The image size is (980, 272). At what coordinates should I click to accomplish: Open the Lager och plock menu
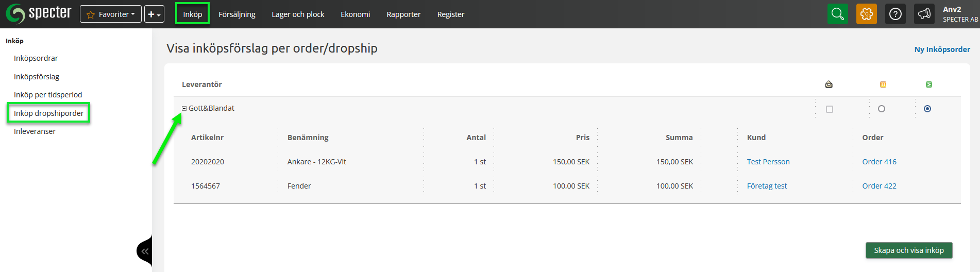pyautogui.click(x=298, y=14)
